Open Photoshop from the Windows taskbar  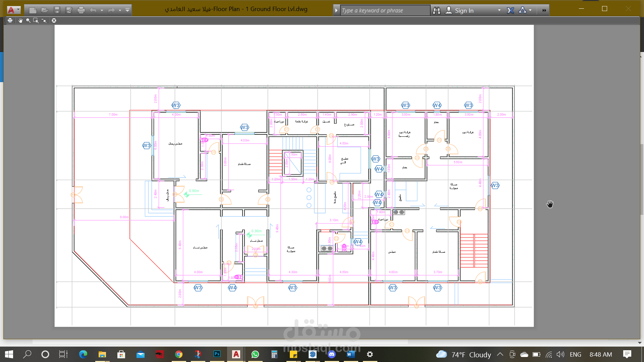point(217,354)
